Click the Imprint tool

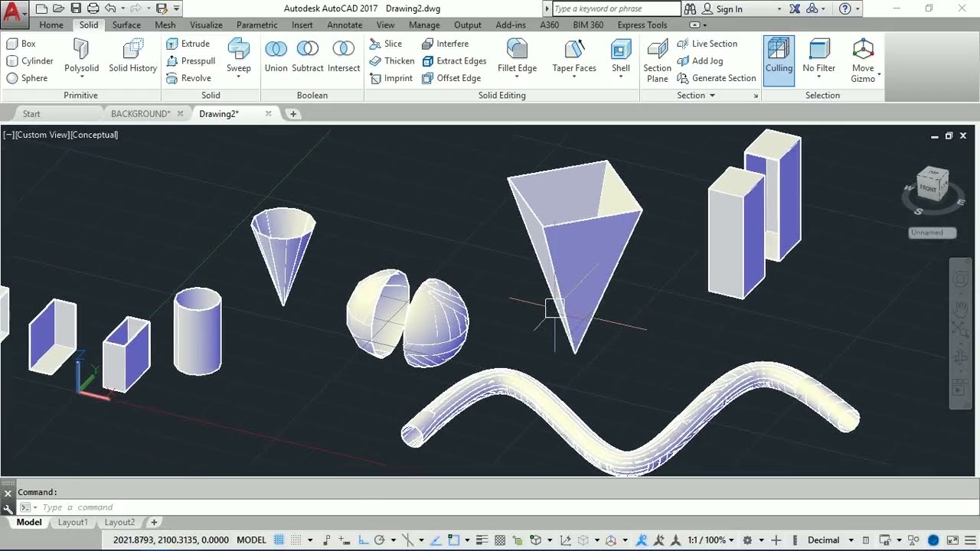click(x=390, y=78)
